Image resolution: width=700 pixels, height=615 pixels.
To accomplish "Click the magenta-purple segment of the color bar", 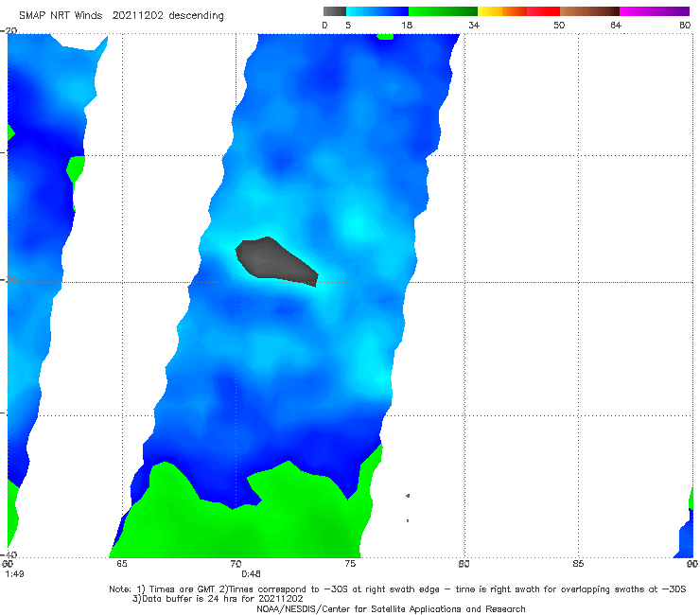I will [655, 11].
